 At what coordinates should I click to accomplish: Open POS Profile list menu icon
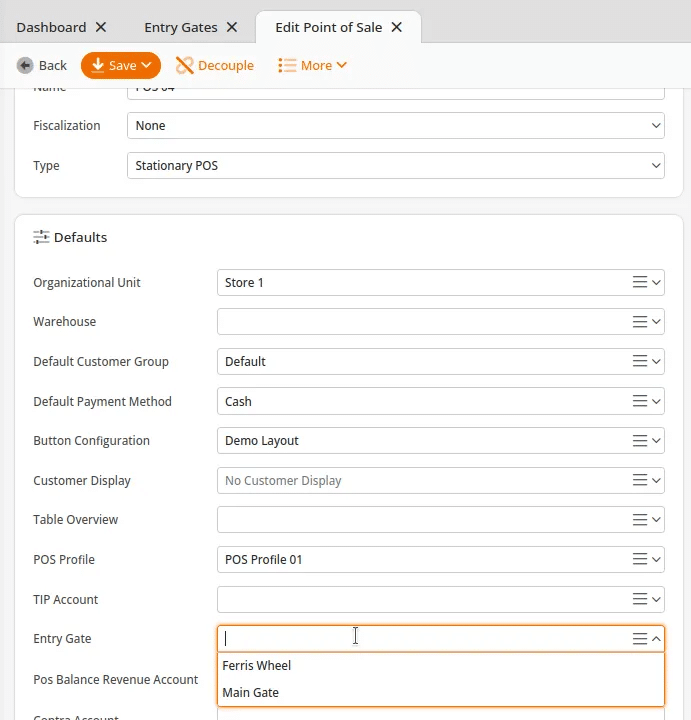point(640,559)
